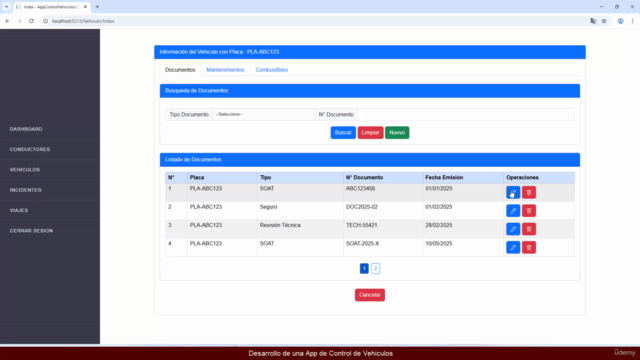Bookmark this page with the star
Image resolution: width=640 pixels, height=360 pixels.
click(604, 21)
